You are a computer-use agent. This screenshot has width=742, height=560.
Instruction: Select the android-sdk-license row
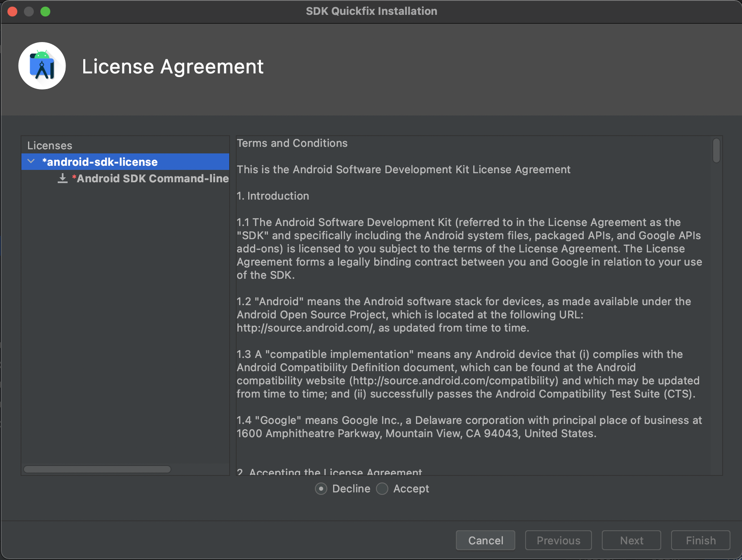click(x=125, y=162)
